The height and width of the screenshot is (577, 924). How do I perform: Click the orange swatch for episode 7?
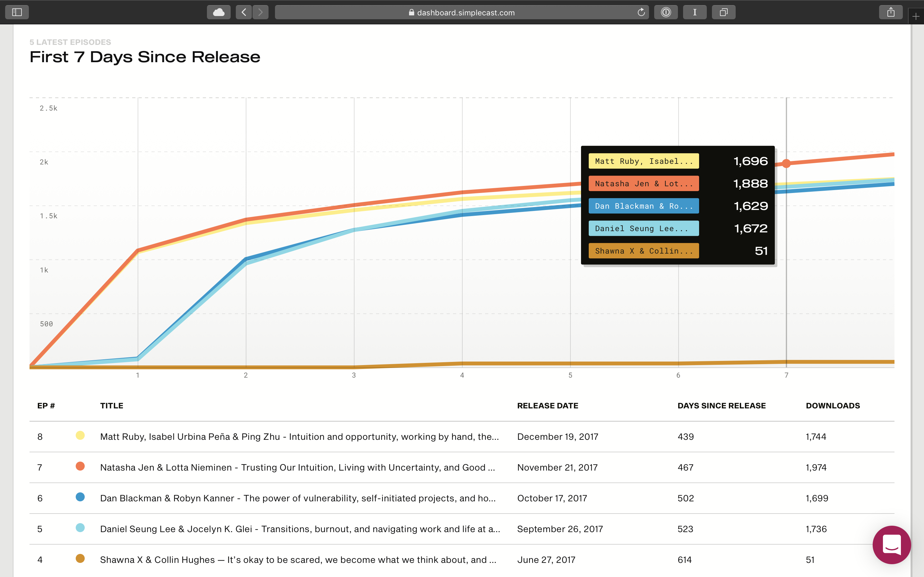pos(80,466)
